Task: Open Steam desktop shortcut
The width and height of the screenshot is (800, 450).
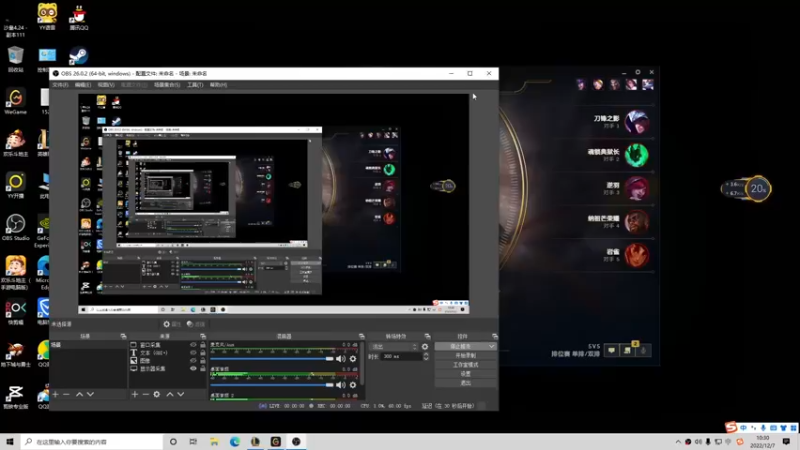Action: [x=78, y=56]
